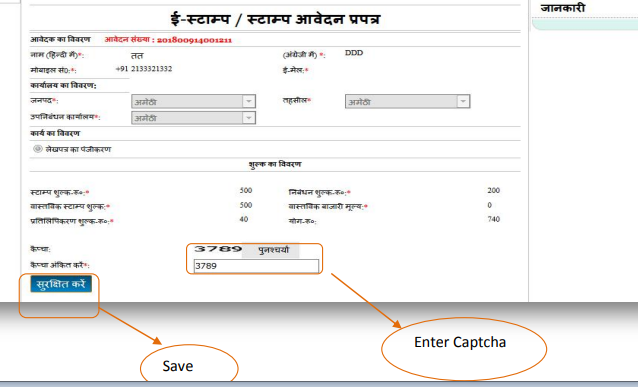
Task: Select the लेखपत्र का पंजीकरण radio button
Action: tap(38, 149)
